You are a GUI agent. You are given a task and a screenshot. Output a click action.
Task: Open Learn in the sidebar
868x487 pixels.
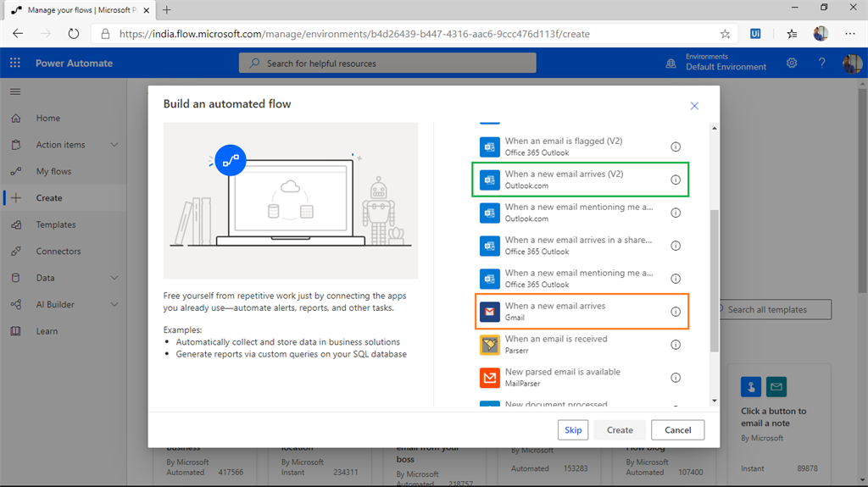click(x=47, y=331)
